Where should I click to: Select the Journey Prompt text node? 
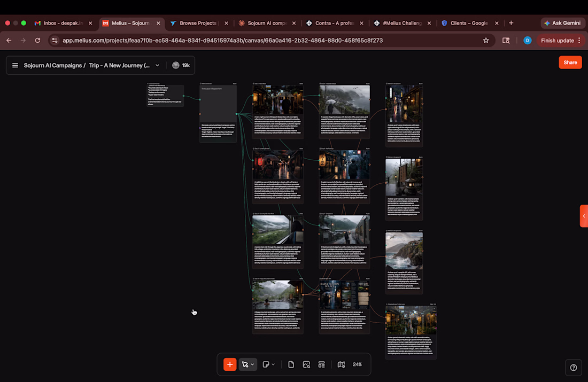coord(165,96)
